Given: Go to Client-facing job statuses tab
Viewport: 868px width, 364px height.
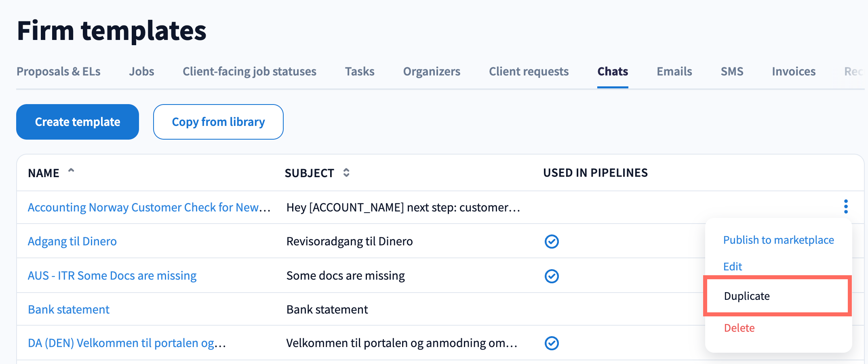Looking at the screenshot, I should point(249,71).
